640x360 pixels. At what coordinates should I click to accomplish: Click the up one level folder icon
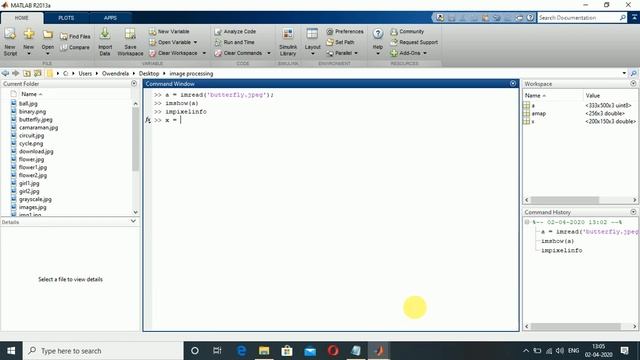[x=27, y=73]
